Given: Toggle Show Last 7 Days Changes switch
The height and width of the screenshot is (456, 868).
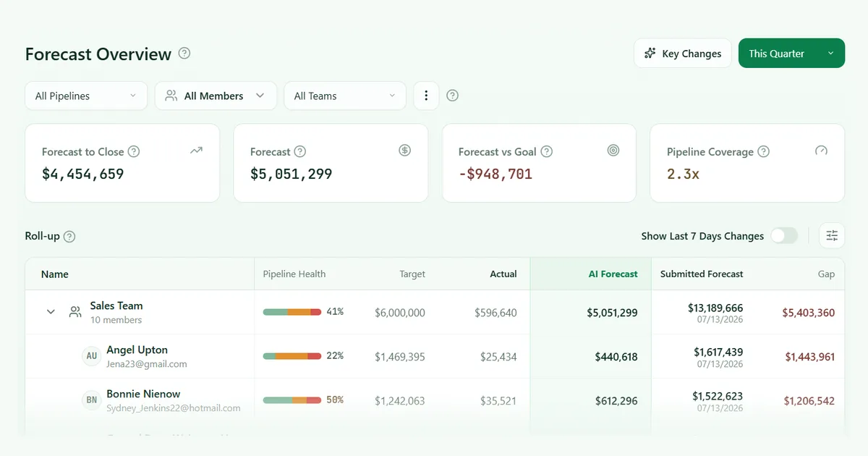Looking at the screenshot, I should coord(784,236).
